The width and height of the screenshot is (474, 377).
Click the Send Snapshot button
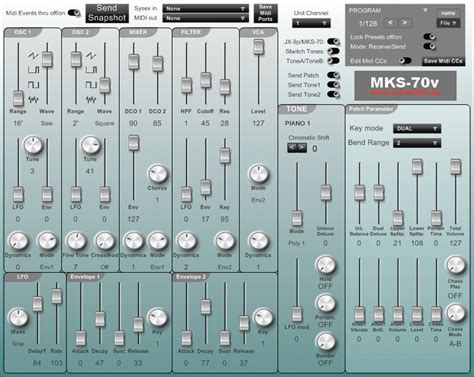point(107,13)
